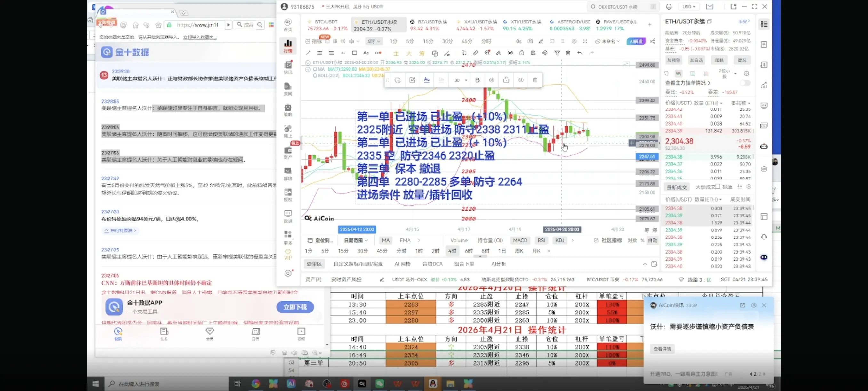Click the share icon next to AI解读
868x391 pixels.
pos(653,41)
